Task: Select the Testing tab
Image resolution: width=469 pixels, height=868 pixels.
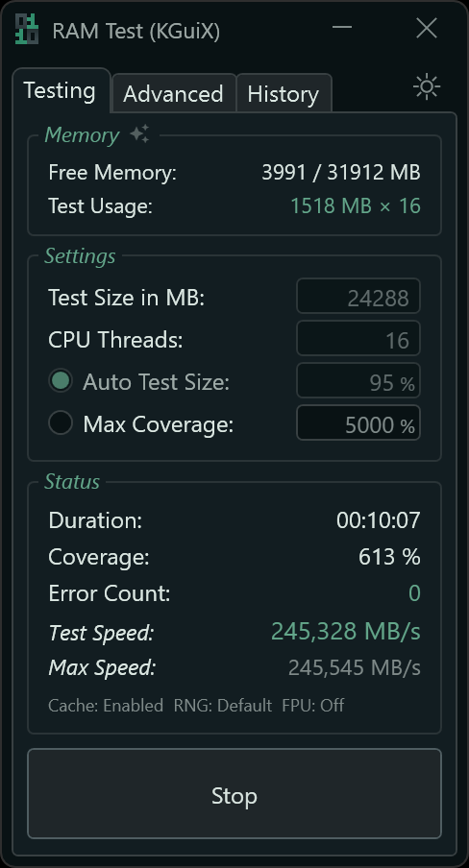Action: point(60,90)
